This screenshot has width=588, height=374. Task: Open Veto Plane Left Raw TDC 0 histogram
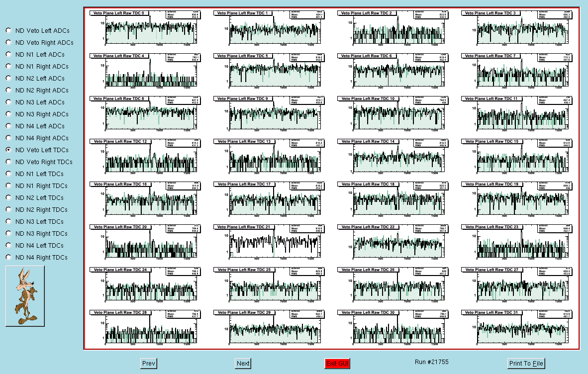pos(145,29)
